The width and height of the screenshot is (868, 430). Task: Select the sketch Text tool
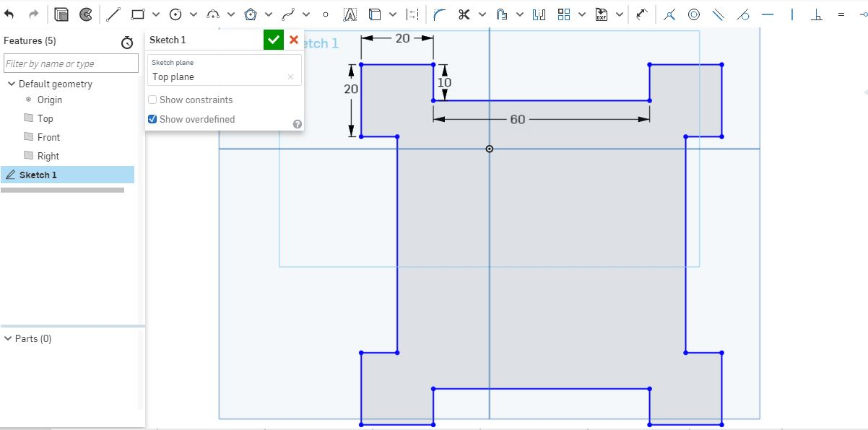point(350,14)
